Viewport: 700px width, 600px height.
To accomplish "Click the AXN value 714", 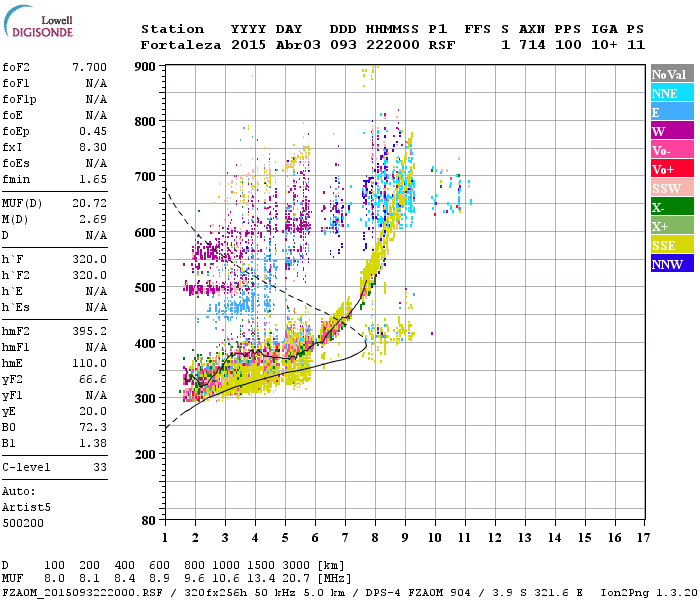I will [532, 45].
